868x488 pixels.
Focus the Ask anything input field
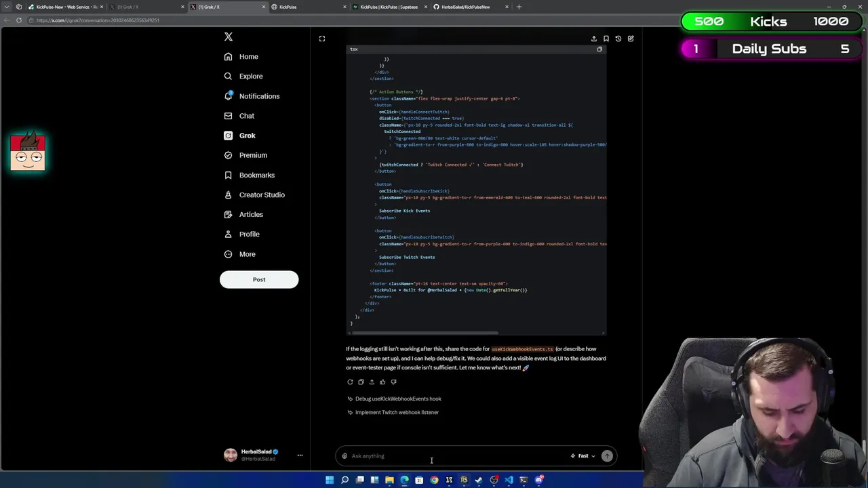458,456
